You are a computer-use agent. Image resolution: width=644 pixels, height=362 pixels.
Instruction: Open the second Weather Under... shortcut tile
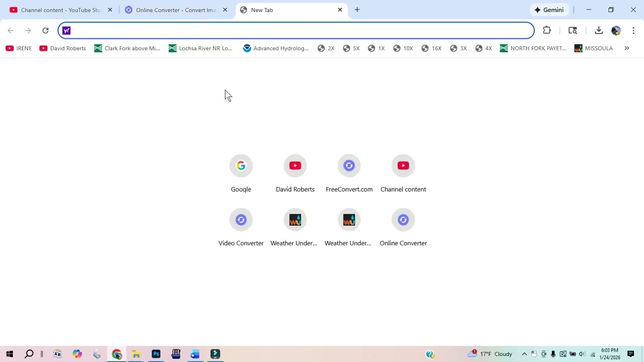[349, 227]
